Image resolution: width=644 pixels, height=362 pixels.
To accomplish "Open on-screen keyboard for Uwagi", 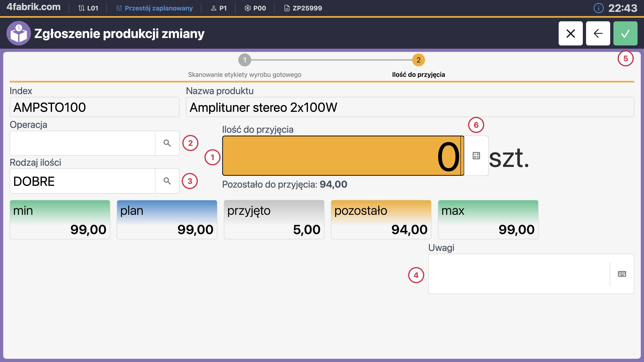I will [622, 274].
